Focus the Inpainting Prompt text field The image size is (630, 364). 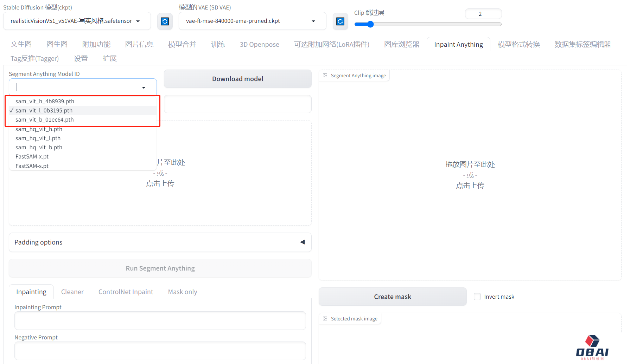coord(160,320)
